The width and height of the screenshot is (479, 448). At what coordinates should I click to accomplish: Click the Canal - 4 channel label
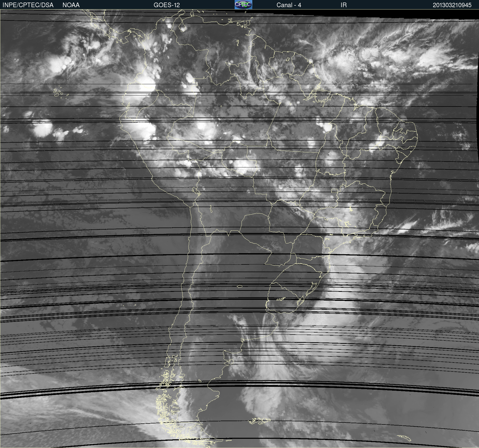pyautogui.click(x=289, y=5)
